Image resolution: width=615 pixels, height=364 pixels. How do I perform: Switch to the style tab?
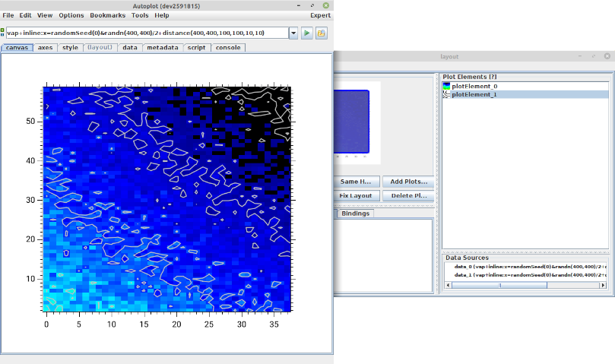(70, 47)
